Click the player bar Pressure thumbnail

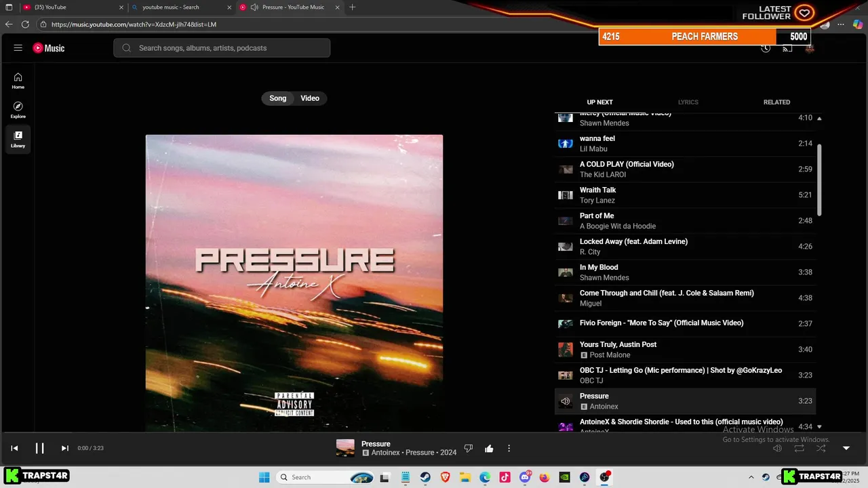point(345,448)
